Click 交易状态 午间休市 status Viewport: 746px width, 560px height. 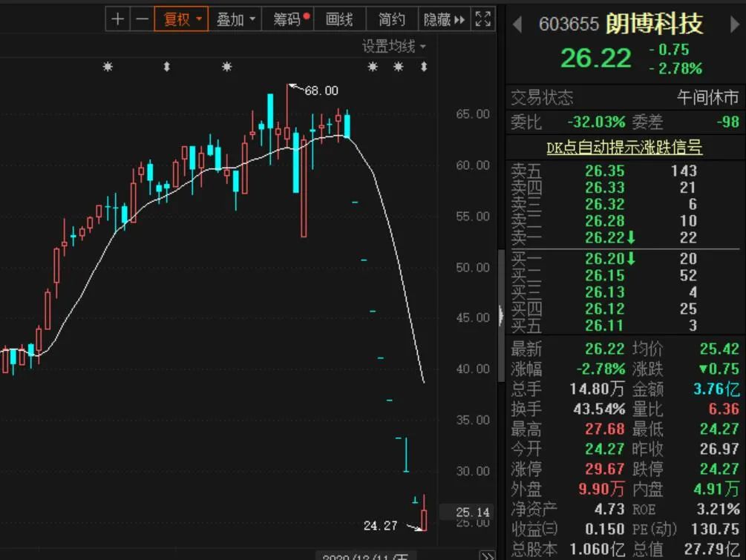click(707, 97)
